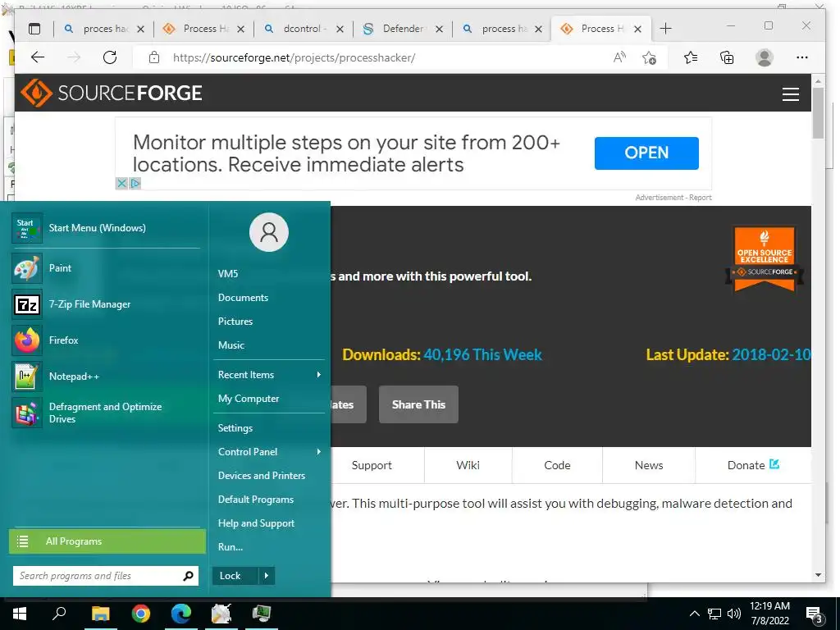Viewport: 840px width, 630px height.
Task: Click the SourceForge logo
Action: [112, 94]
